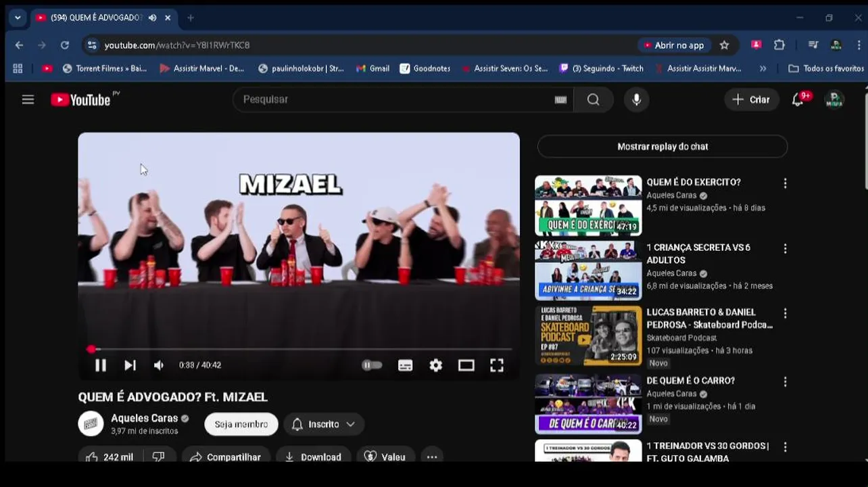Image resolution: width=868 pixels, height=487 pixels.
Task: Open more options for LUCAS BARRETO video
Action: 785,314
